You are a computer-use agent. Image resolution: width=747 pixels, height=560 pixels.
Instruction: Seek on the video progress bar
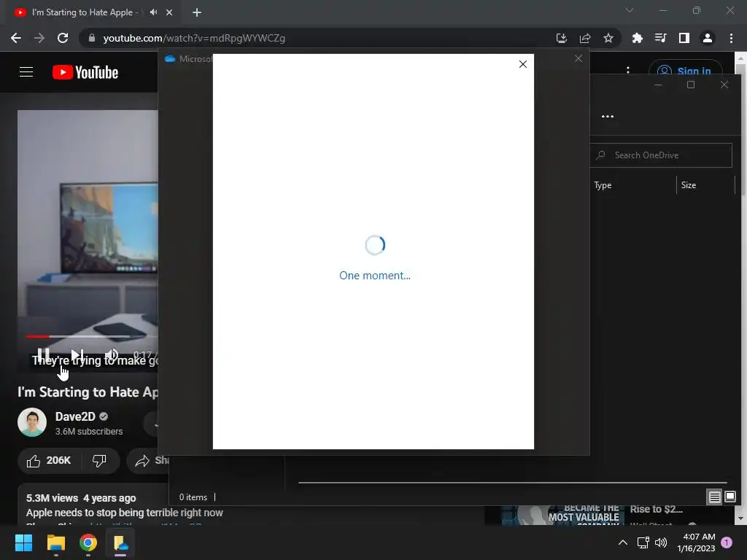coord(91,336)
